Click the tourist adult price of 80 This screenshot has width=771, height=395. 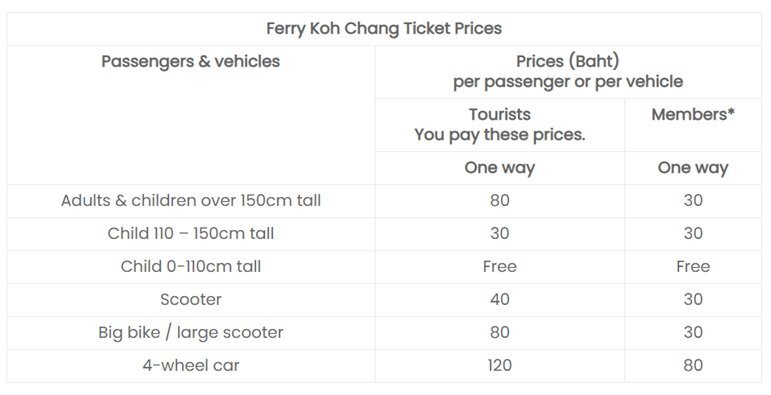click(500, 201)
